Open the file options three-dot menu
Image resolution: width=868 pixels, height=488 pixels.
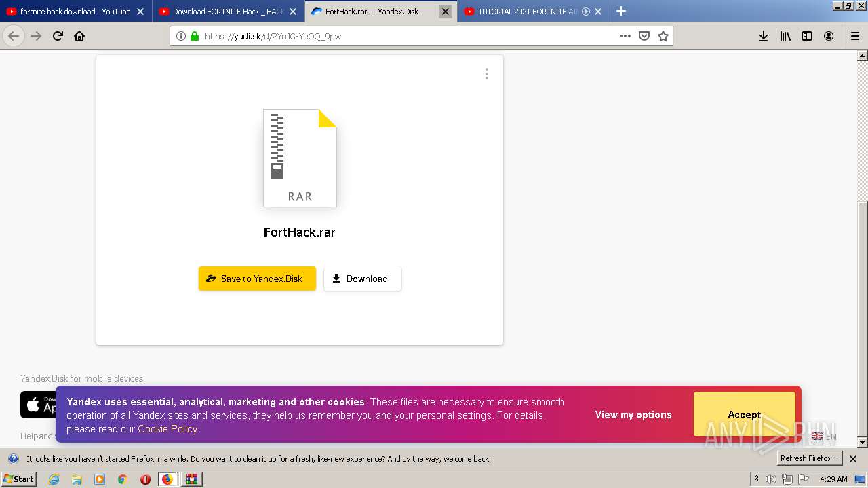click(486, 74)
